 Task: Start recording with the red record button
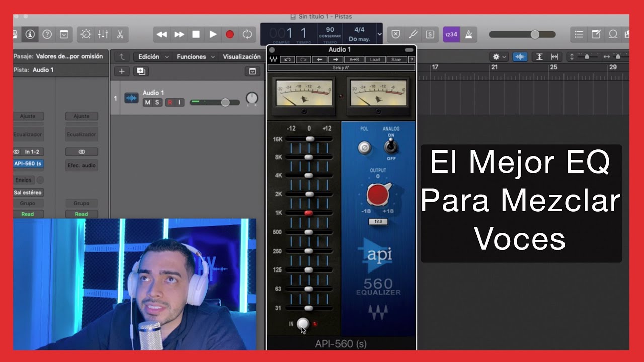230,34
